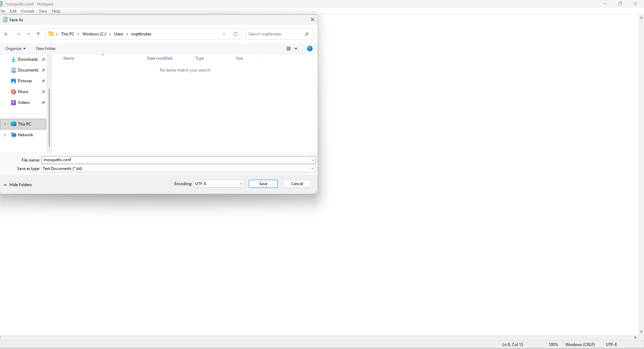Go up one folder level
Screen dimensions: 644x349
pyautogui.click(x=38, y=34)
